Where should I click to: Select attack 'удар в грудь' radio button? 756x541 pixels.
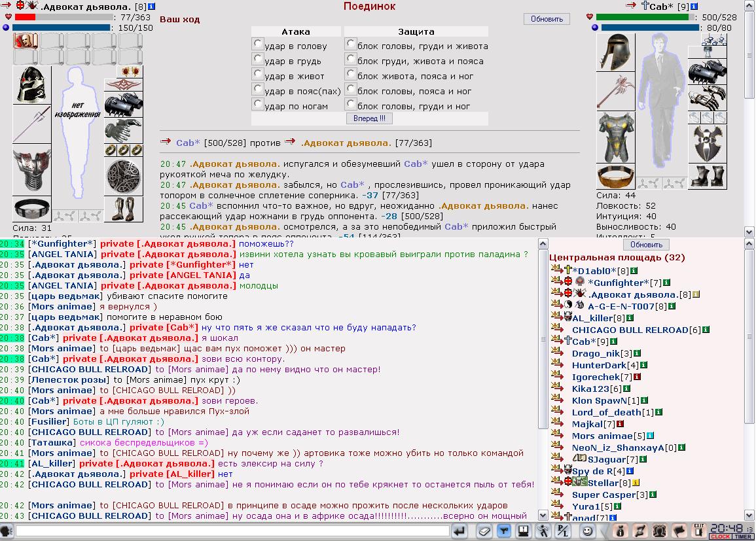(x=257, y=60)
